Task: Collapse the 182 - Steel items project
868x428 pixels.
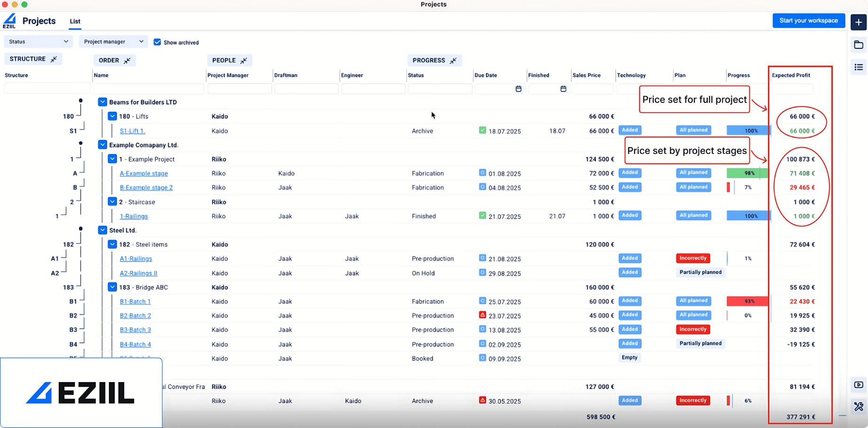Action: [x=112, y=244]
